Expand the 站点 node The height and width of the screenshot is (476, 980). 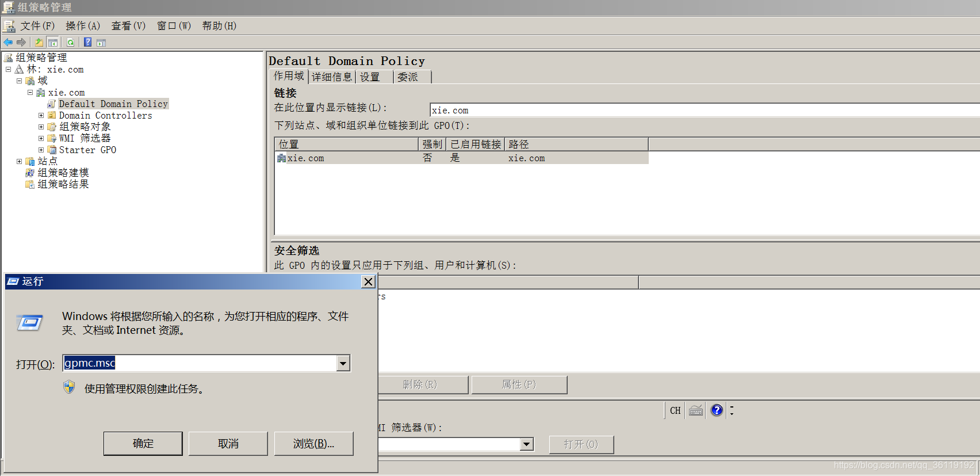[19, 161]
